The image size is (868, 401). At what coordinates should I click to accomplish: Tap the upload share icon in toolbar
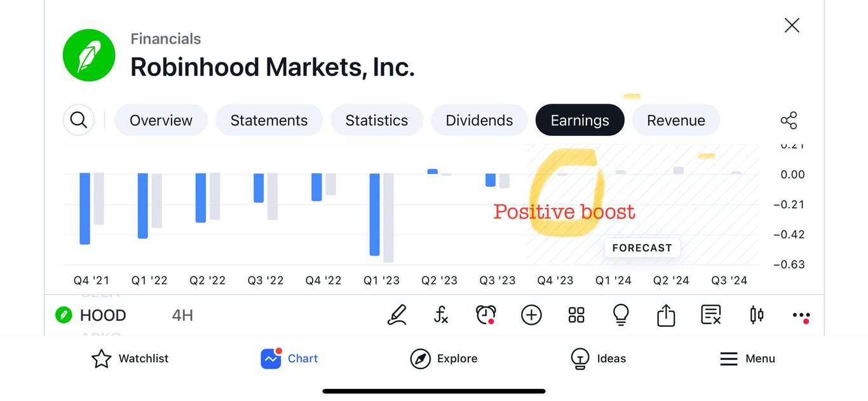(x=666, y=315)
